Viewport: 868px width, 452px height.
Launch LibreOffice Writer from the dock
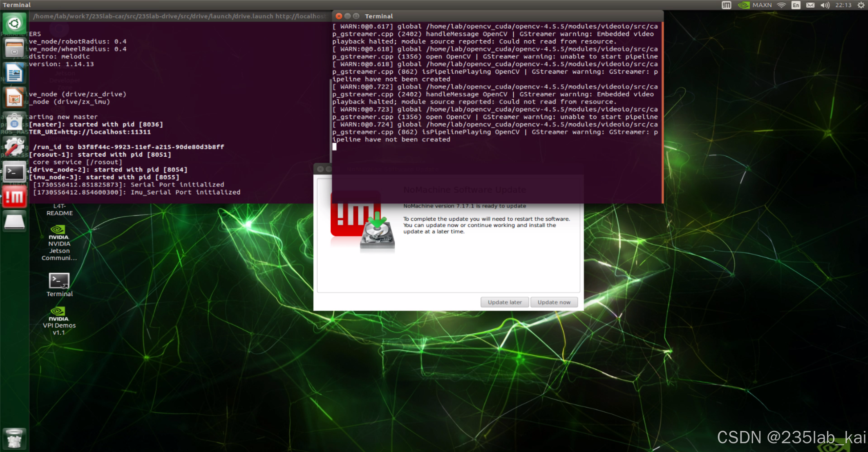tap(14, 73)
